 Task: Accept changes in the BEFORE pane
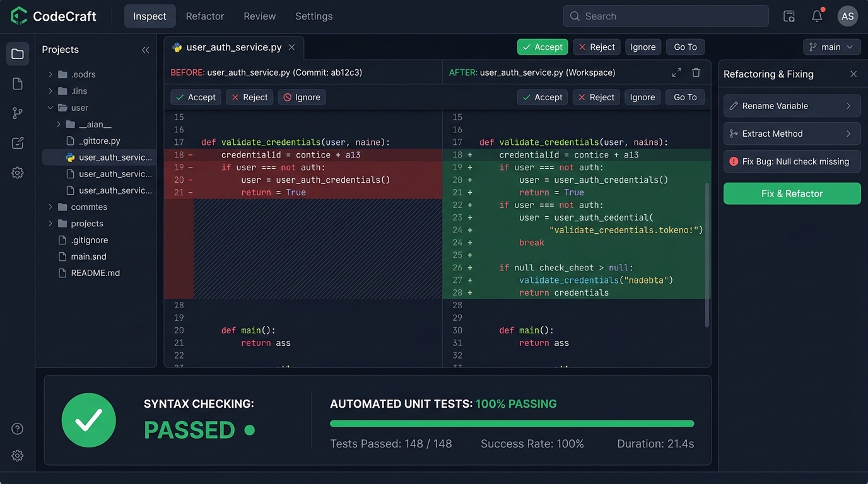pos(196,97)
